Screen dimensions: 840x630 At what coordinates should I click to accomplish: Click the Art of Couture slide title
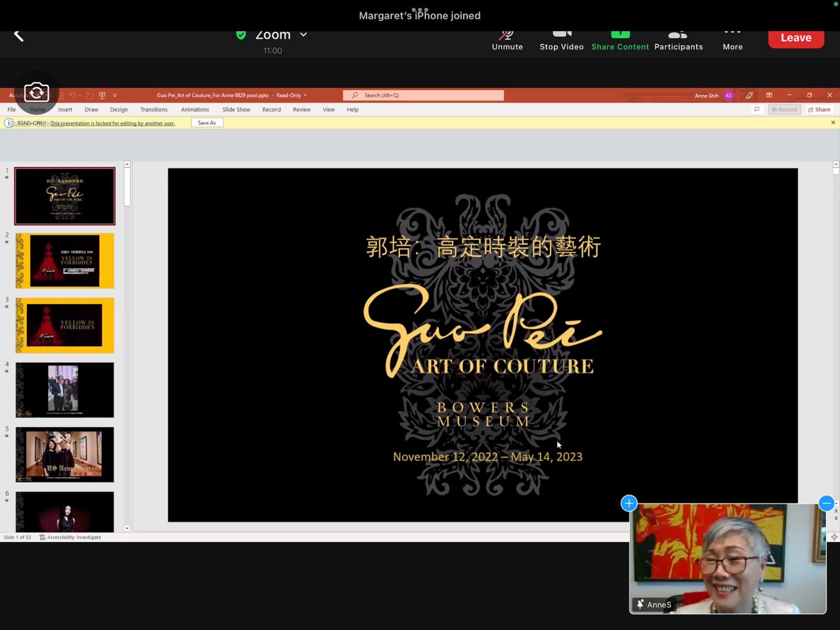click(502, 366)
